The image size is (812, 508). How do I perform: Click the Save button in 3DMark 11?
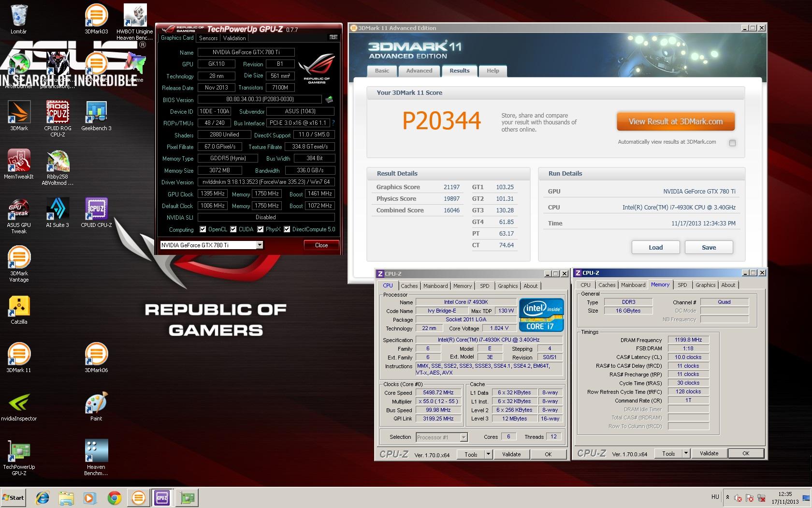tap(709, 247)
